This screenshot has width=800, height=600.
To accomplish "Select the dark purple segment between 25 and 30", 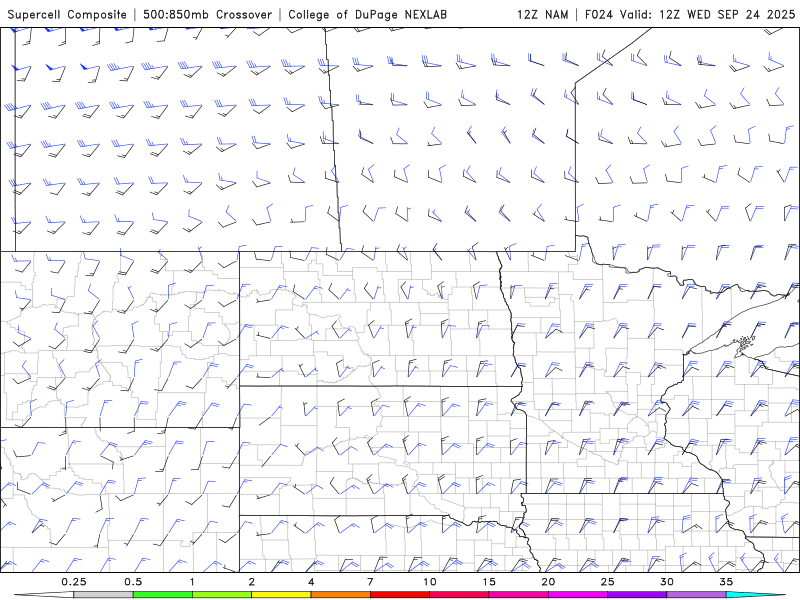I will [x=637, y=595].
